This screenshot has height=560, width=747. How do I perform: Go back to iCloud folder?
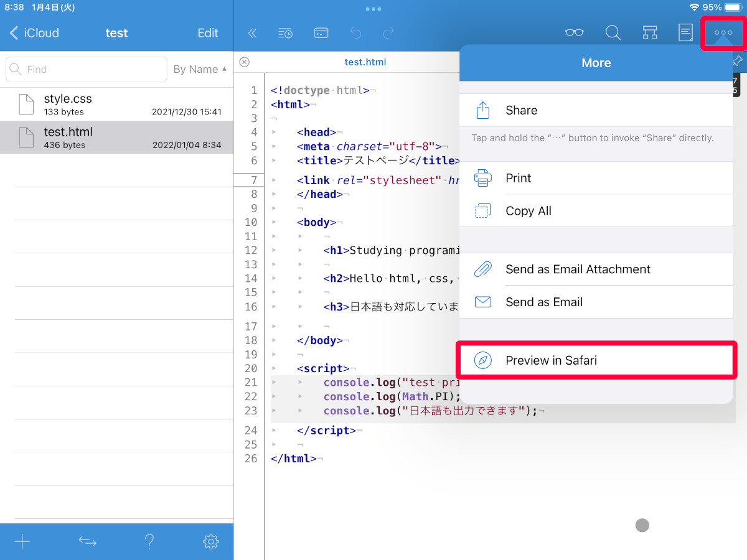(34, 33)
